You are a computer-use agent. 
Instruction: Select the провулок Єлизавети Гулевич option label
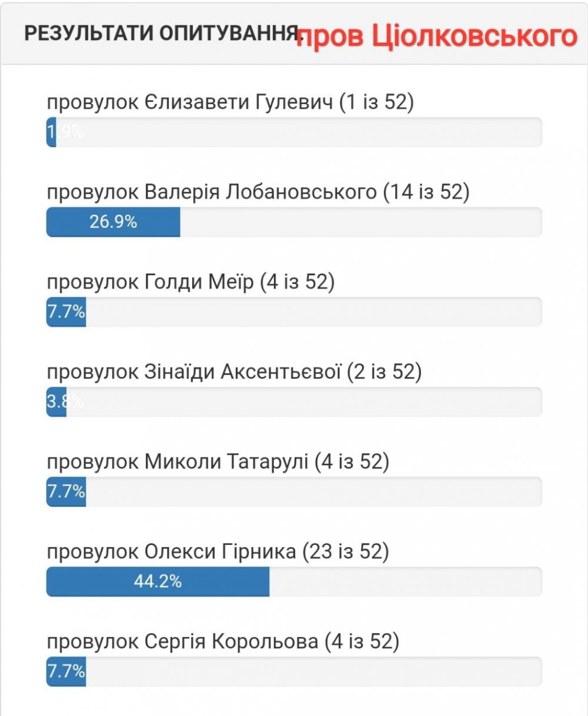coord(230,102)
